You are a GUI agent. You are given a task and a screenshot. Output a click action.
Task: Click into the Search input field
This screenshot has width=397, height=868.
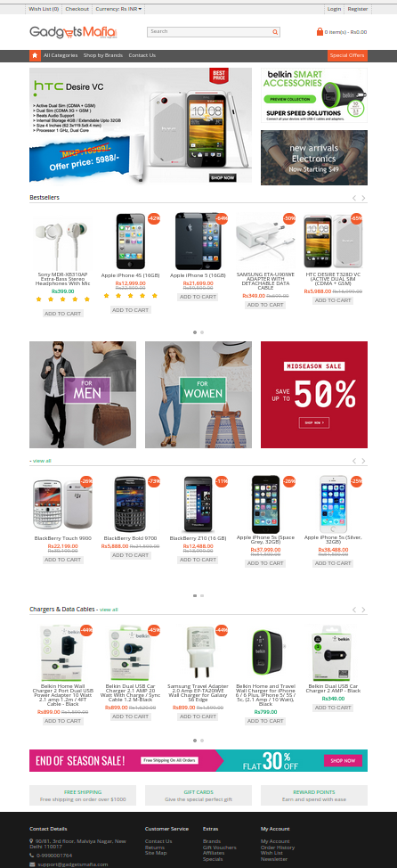pos(209,32)
